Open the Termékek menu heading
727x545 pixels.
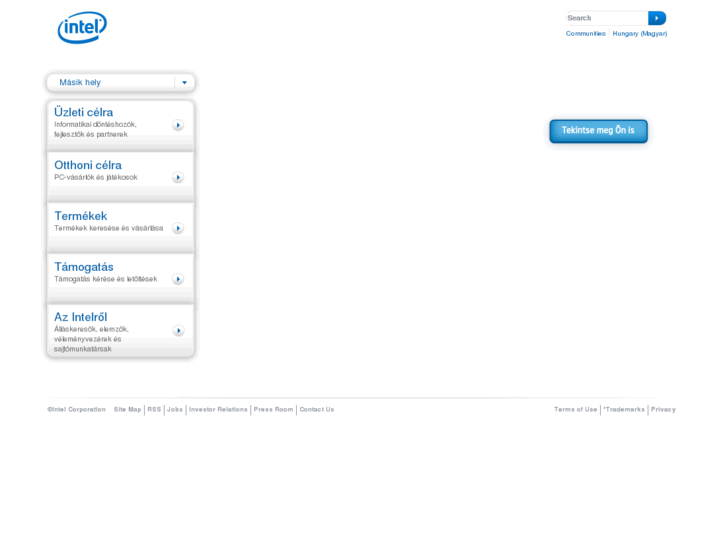[x=81, y=216]
